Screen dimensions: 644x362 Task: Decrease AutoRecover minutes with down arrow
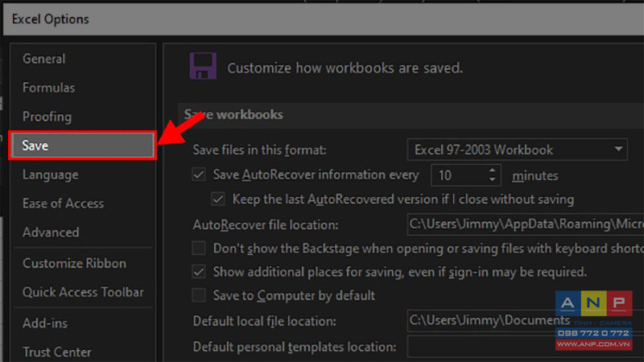pos(492,179)
